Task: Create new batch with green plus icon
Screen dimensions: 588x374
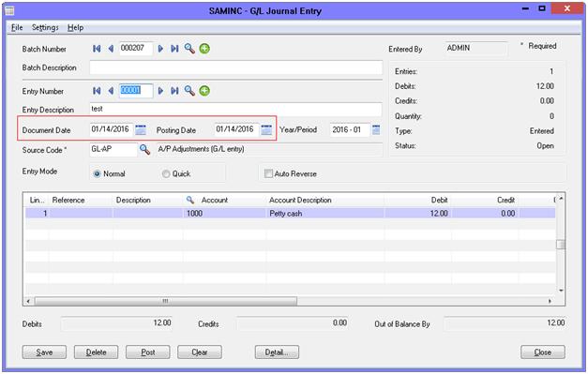Action: point(204,49)
